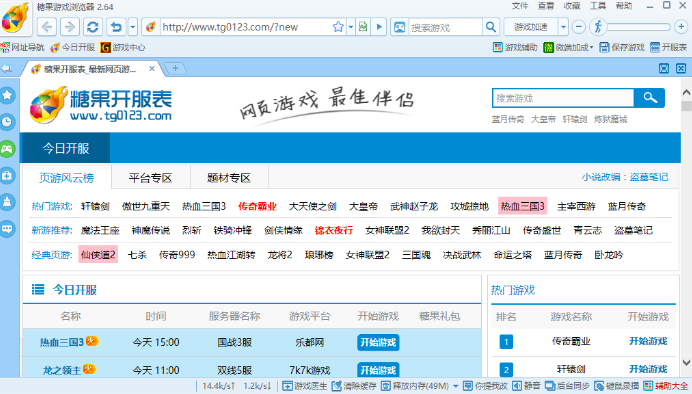This screenshot has width=692, height=394.
Task: Select the 页游风云榜 tab
Action: pyautogui.click(x=67, y=178)
